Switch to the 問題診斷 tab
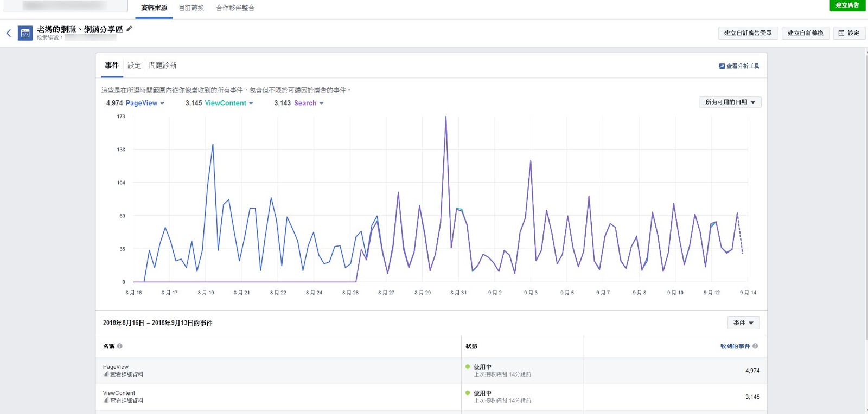The height and width of the screenshot is (414, 868). point(163,66)
